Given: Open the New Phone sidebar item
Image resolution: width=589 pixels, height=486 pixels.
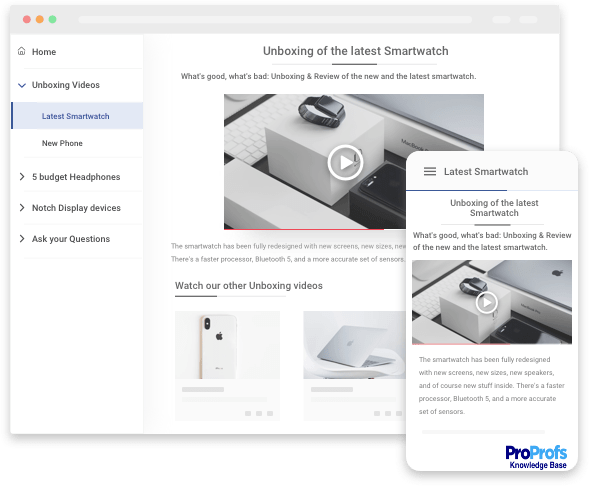Looking at the screenshot, I should (x=62, y=143).
